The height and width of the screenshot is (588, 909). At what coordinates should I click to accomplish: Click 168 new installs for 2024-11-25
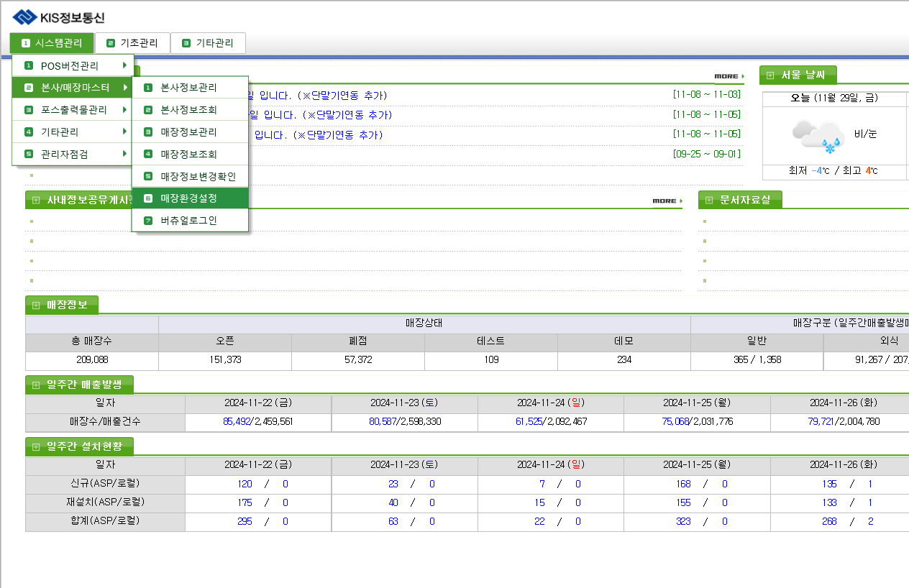click(683, 484)
